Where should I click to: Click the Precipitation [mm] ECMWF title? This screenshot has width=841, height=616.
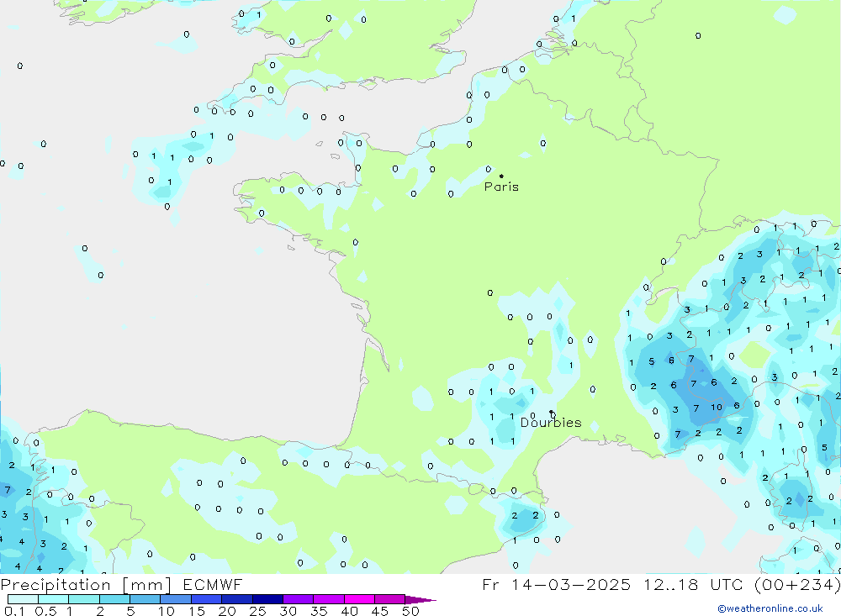coord(122,584)
